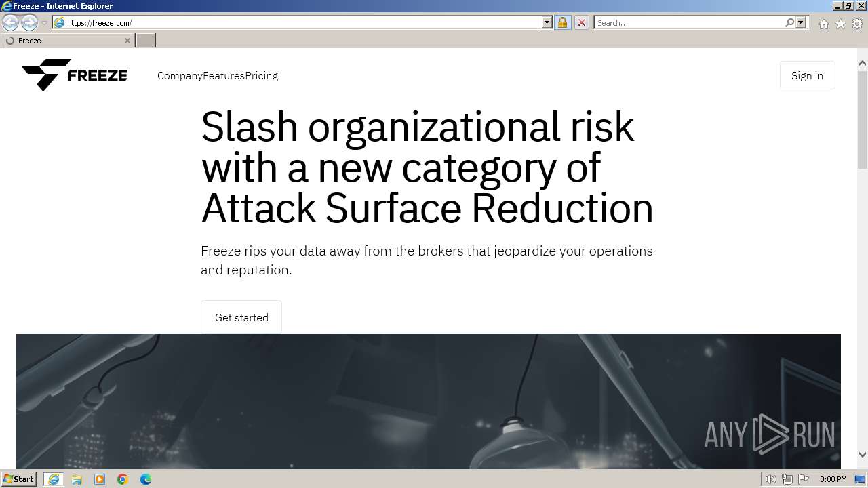
Task: Click the page favicon in address bar
Action: (x=59, y=22)
